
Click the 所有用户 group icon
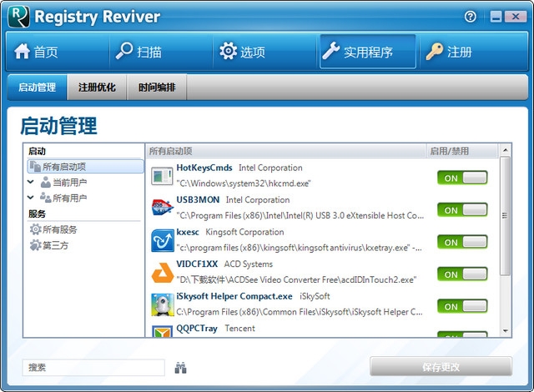click(x=45, y=198)
